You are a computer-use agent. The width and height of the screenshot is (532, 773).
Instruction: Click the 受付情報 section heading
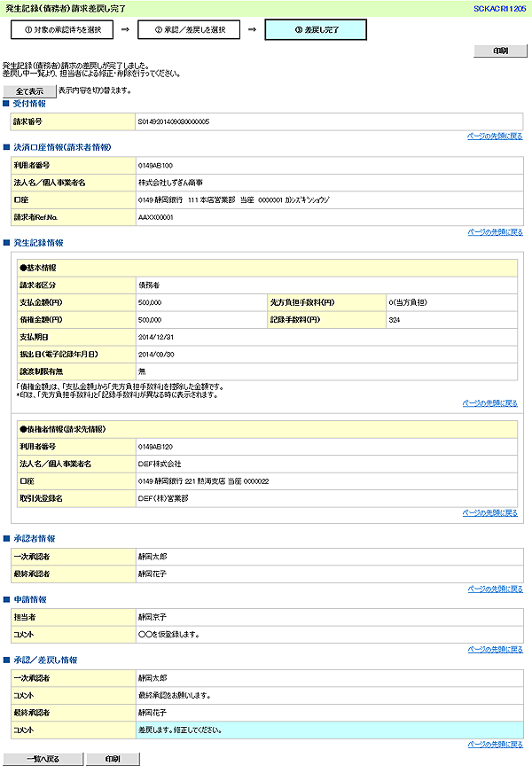[x=29, y=104]
